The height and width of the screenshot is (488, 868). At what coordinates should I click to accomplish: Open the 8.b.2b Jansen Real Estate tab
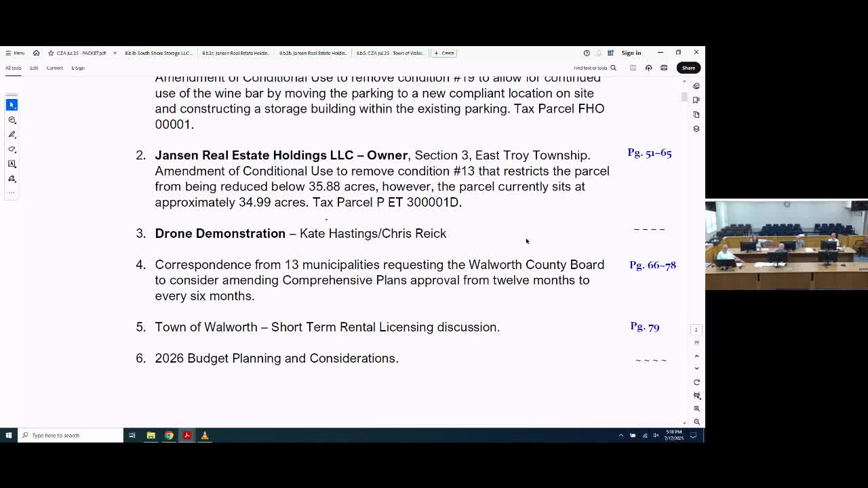click(x=313, y=53)
